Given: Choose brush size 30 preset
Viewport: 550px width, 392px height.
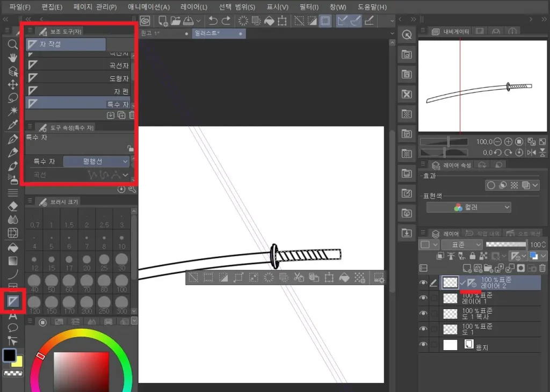Looking at the screenshot, I should coord(122,262).
